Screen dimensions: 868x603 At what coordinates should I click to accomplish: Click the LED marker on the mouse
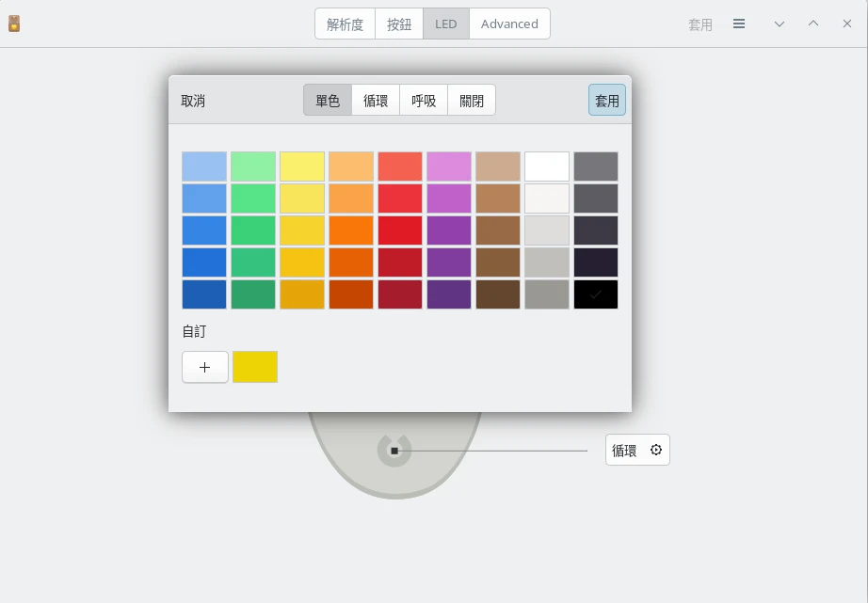(x=394, y=451)
